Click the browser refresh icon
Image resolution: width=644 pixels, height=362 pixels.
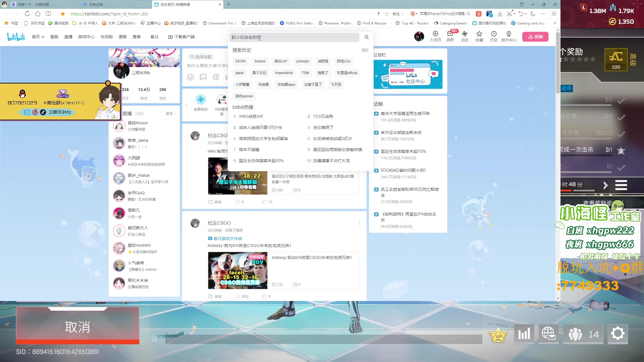pos(28,14)
